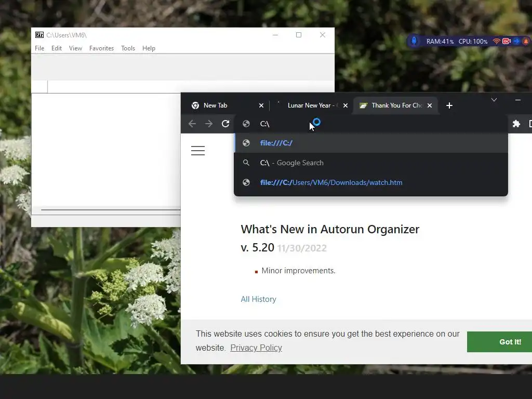Click the rocket icon in system widget

pos(414,41)
